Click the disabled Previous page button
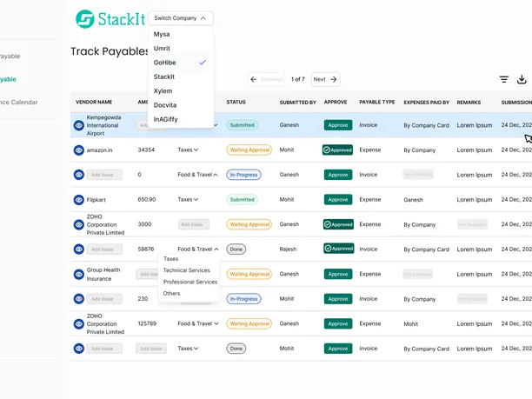 click(266, 79)
